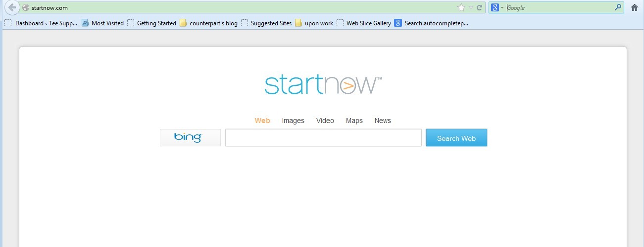Click the startnow logo
Screen dimensions: 644x247
(x=323, y=85)
